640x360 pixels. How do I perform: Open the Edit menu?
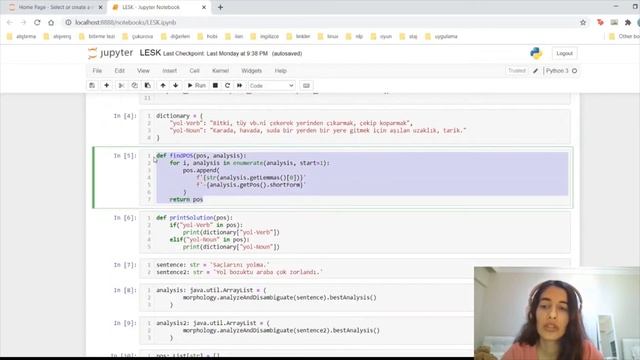point(120,71)
